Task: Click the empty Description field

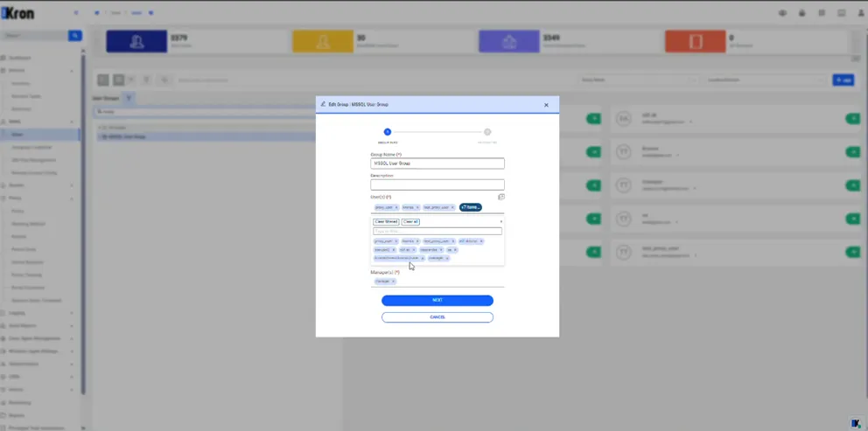Action: (x=437, y=184)
